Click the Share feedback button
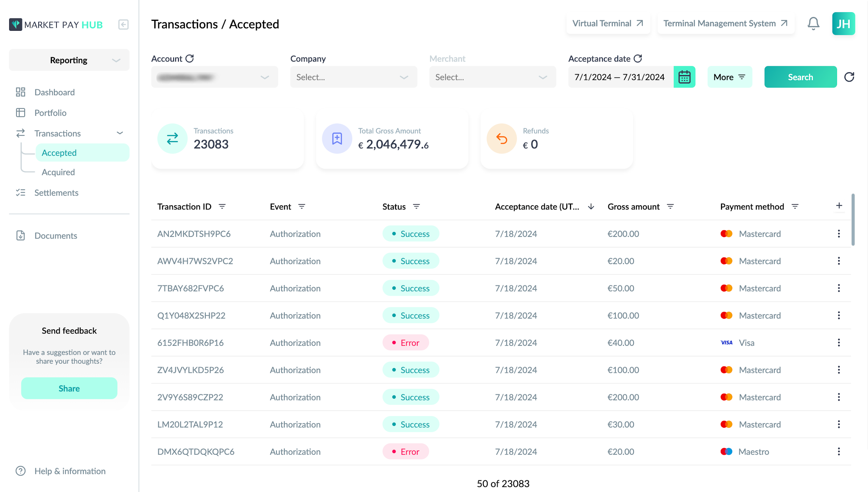 69,388
